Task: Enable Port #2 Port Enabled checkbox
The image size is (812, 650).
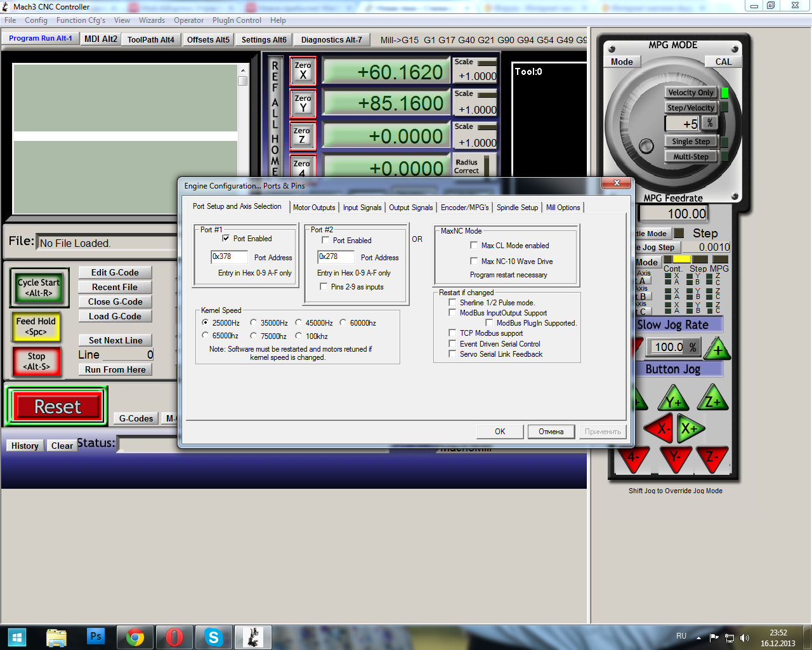Action: tap(325, 241)
